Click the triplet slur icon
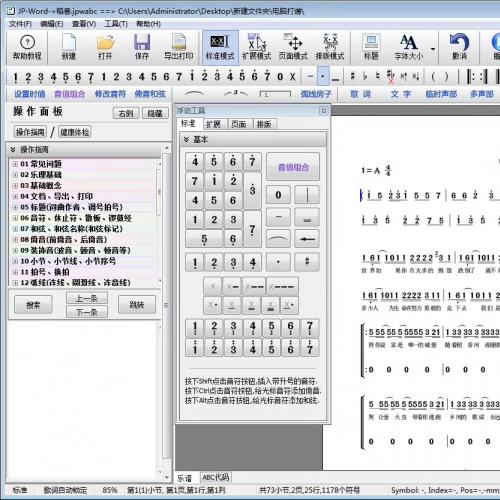The image size is (500, 500). [x=236, y=94]
